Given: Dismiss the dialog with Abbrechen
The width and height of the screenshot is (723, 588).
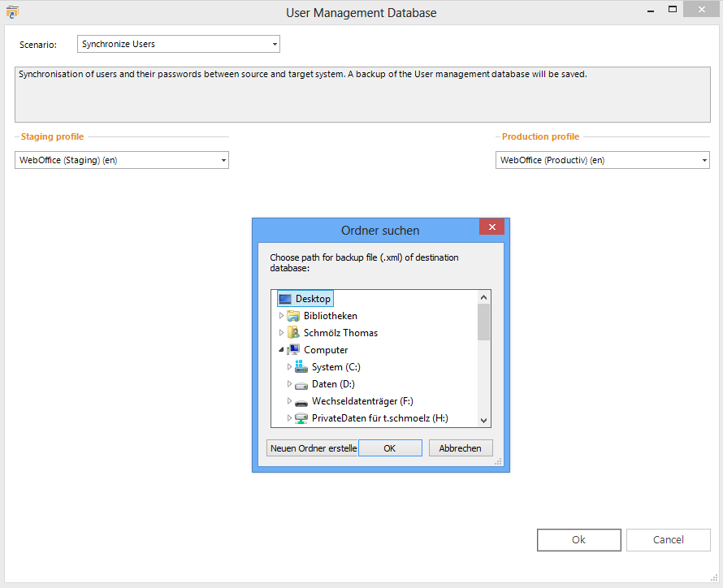Looking at the screenshot, I should (461, 447).
